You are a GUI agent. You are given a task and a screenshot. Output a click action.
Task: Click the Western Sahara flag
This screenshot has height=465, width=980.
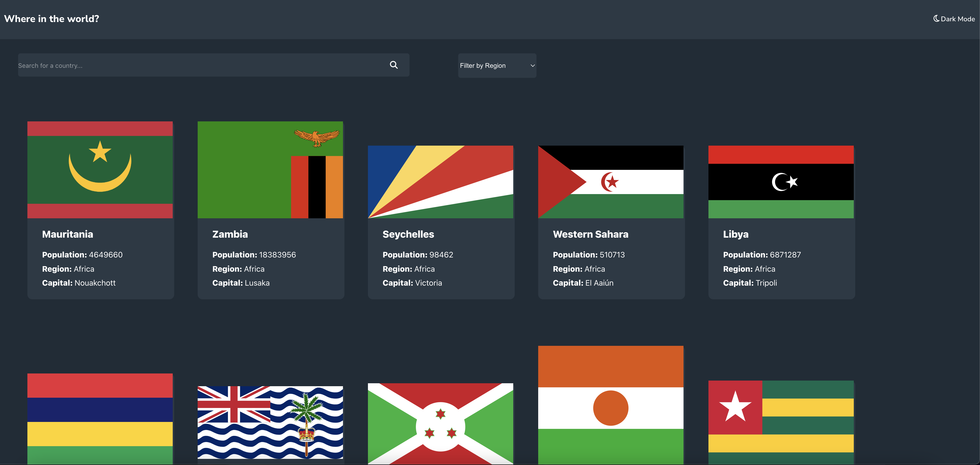(611, 182)
